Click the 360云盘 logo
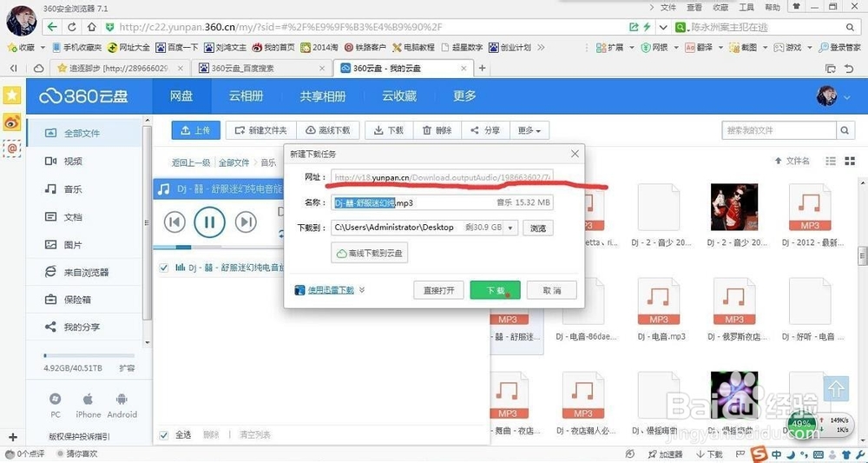Image resolution: width=868 pixels, height=463 pixels. point(83,96)
